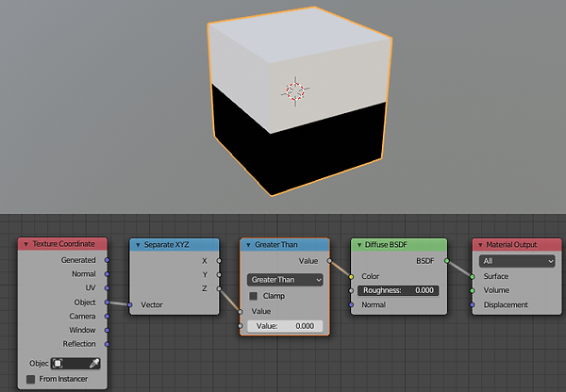Click the BSDF output socket
Viewport: 566px width, 392px height.
click(x=447, y=261)
